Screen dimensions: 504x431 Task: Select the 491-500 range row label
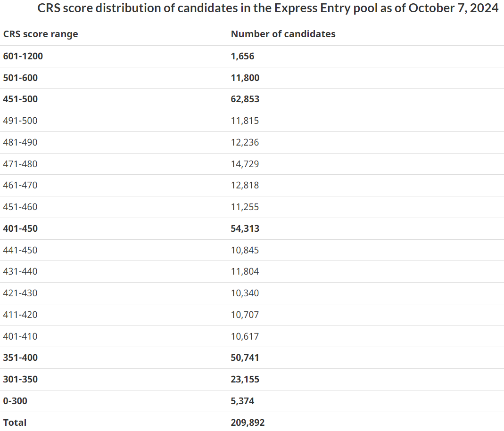(20, 121)
